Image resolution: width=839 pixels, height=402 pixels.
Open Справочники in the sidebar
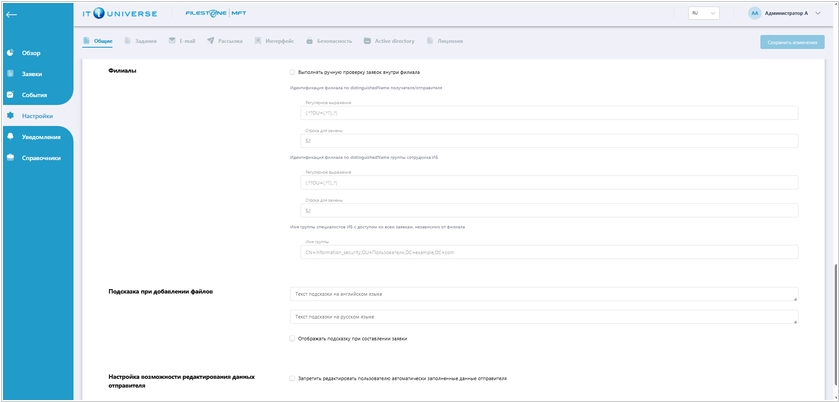(x=41, y=157)
